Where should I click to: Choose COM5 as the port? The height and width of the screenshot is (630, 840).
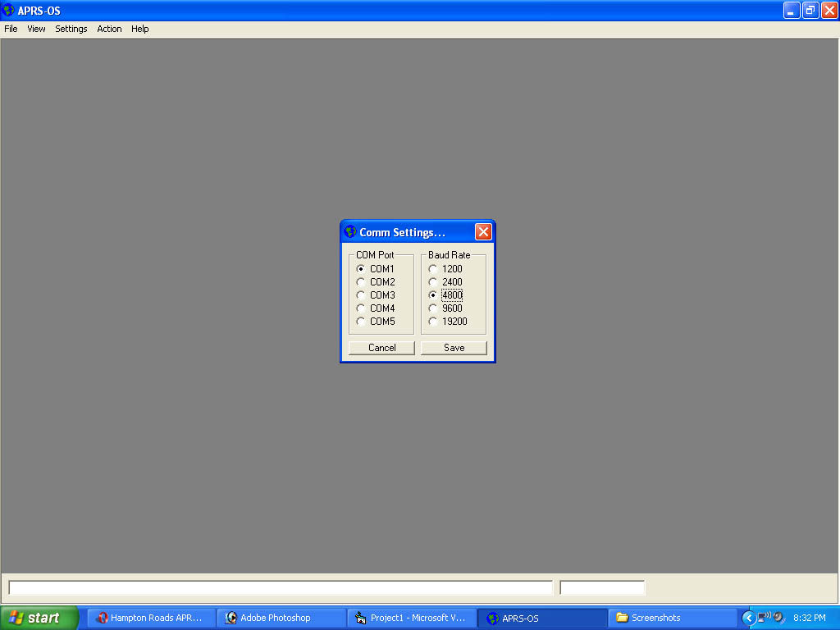tap(376, 322)
